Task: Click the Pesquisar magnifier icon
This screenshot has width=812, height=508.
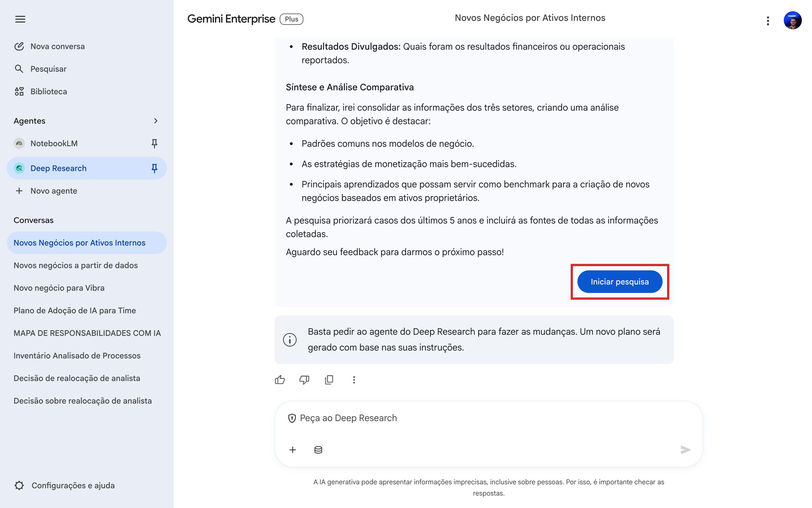Action: tap(19, 69)
